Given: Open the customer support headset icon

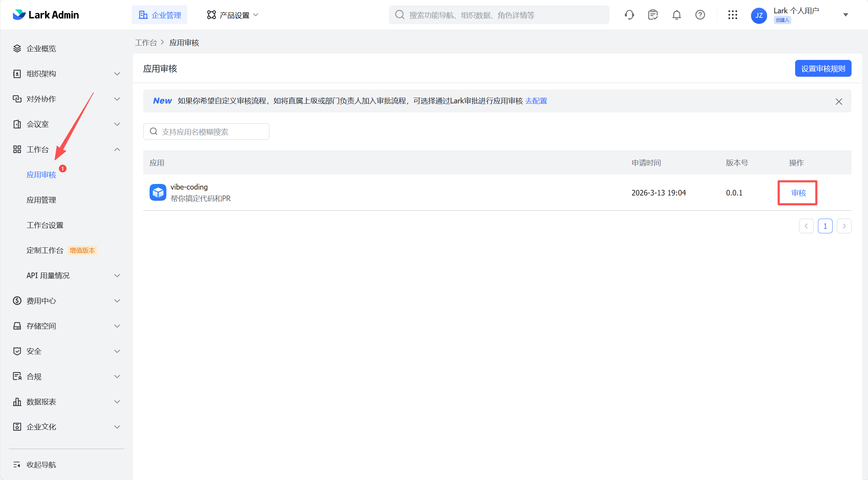Looking at the screenshot, I should pyautogui.click(x=629, y=15).
